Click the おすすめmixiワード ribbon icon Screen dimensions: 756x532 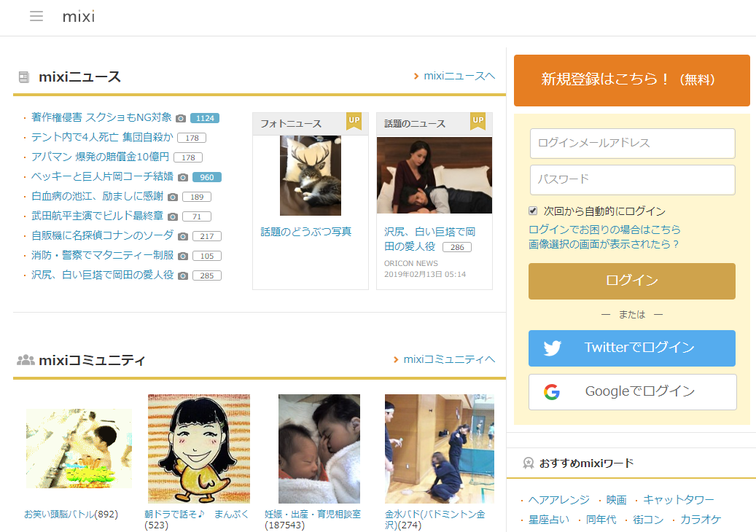pos(529,463)
